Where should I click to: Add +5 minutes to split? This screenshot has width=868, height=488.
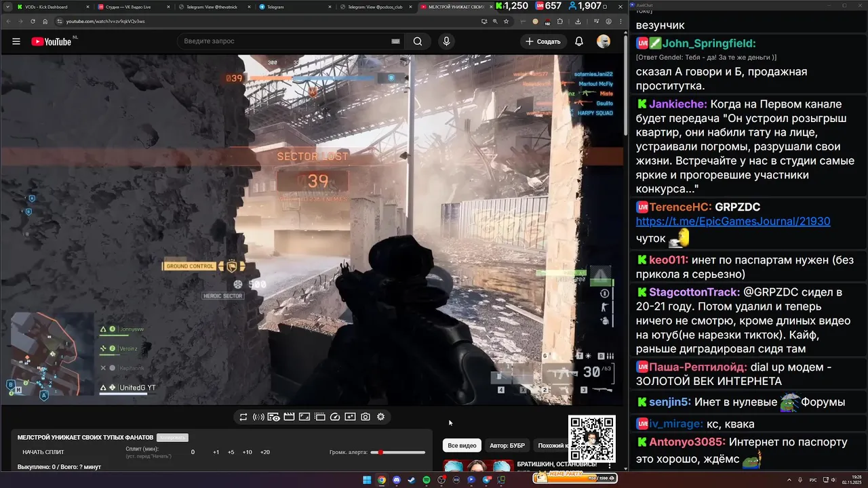click(231, 452)
